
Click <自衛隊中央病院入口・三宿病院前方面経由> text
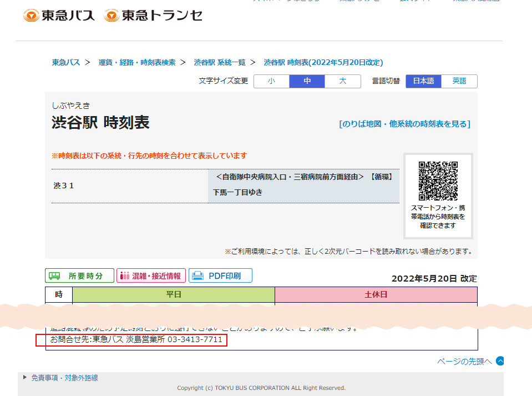pyautogui.click(x=290, y=177)
